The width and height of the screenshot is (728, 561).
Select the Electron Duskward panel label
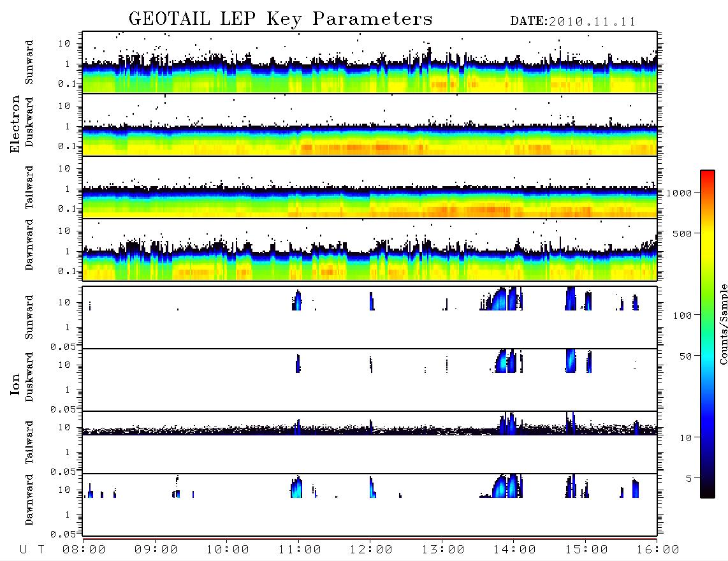[x=29, y=122]
